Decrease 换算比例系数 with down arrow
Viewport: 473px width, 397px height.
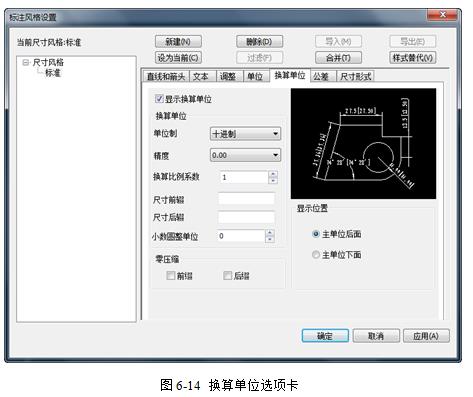(x=273, y=180)
